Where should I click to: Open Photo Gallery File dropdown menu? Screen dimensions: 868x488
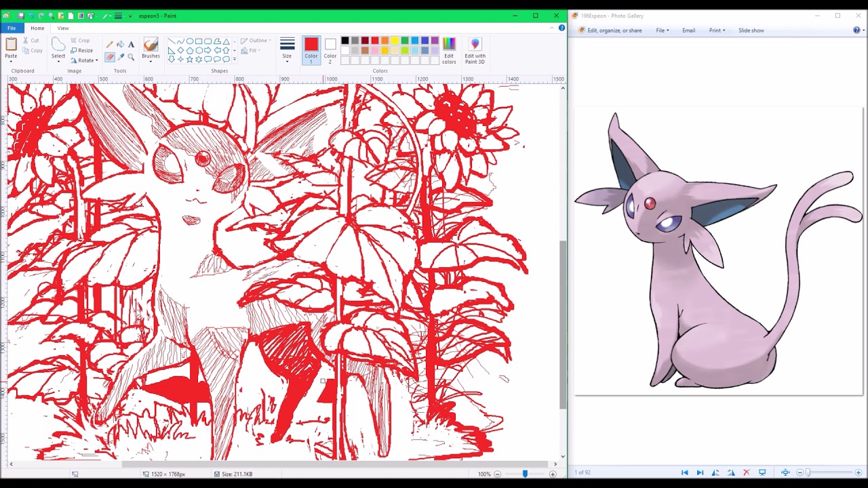(663, 30)
